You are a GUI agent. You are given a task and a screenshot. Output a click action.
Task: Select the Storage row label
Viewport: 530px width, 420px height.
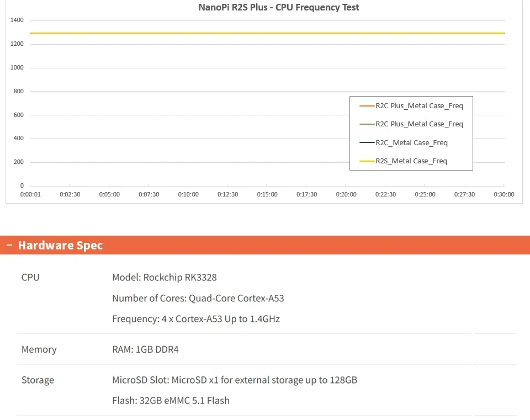[38, 380]
